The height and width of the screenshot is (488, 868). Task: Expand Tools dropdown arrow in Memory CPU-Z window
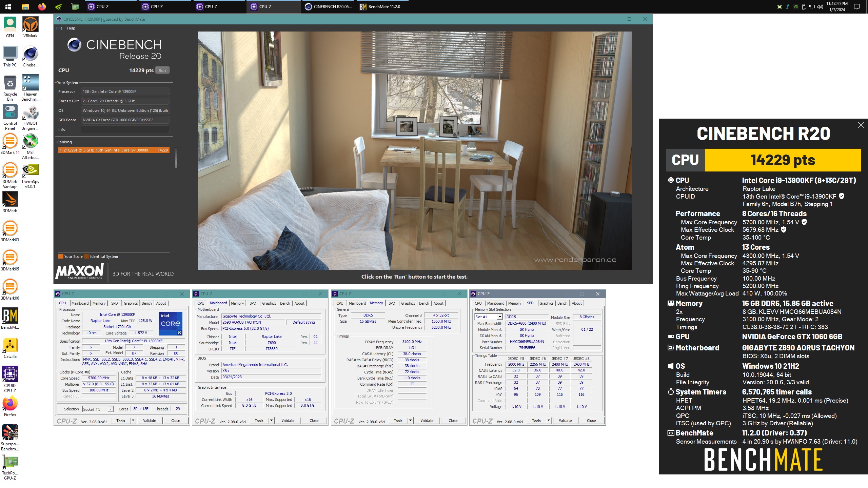[410, 421]
